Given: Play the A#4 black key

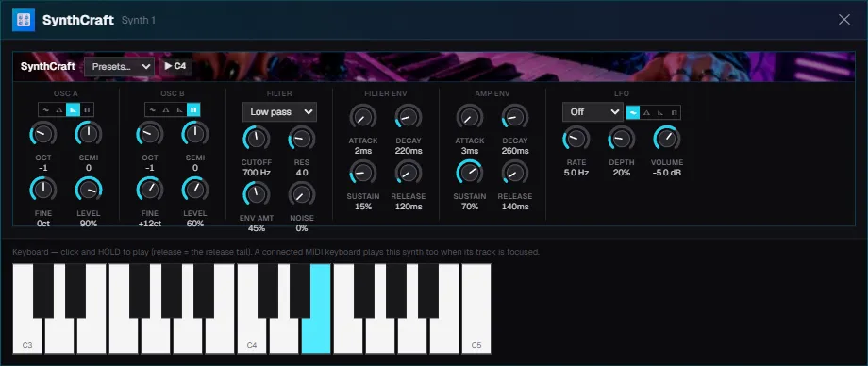Looking at the screenshot, I should [x=428, y=291].
